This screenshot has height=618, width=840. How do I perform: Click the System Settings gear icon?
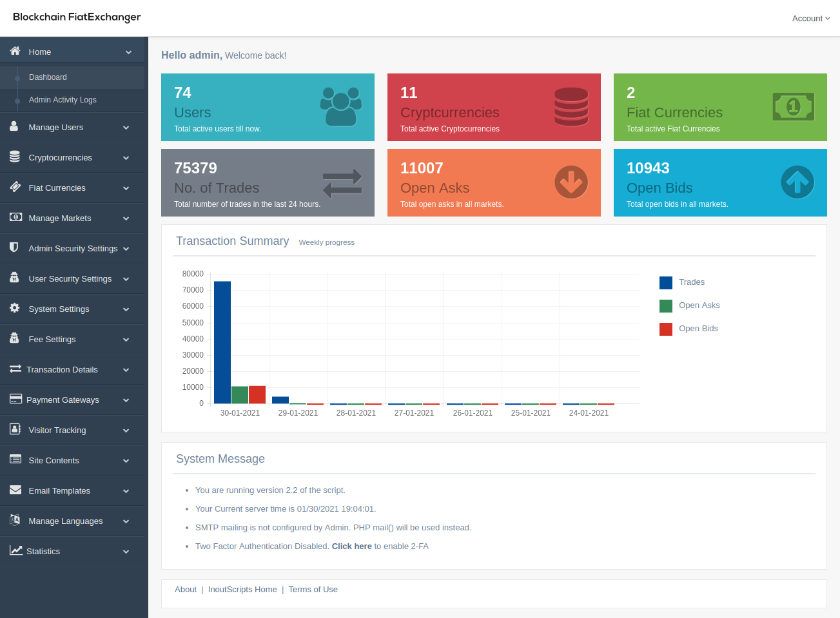click(15, 309)
